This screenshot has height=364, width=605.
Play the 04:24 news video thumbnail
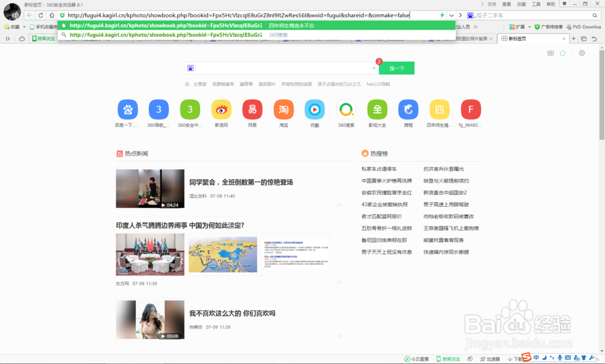pos(150,189)
